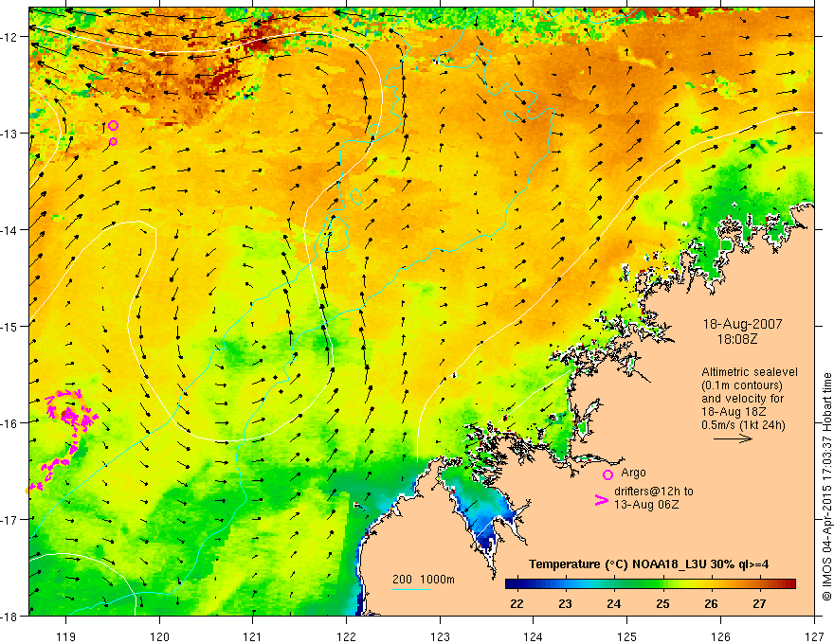Click the temperature color bar
The width and height of the screenshot is (834, 644).
650,584
